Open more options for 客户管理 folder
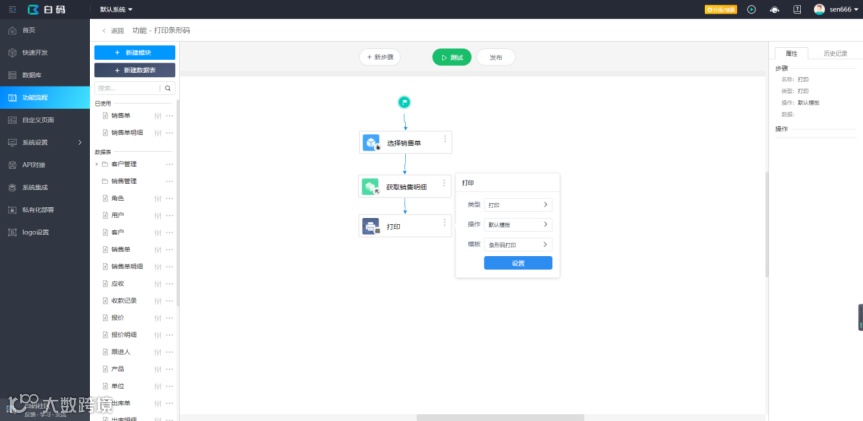 click(169, 164)
